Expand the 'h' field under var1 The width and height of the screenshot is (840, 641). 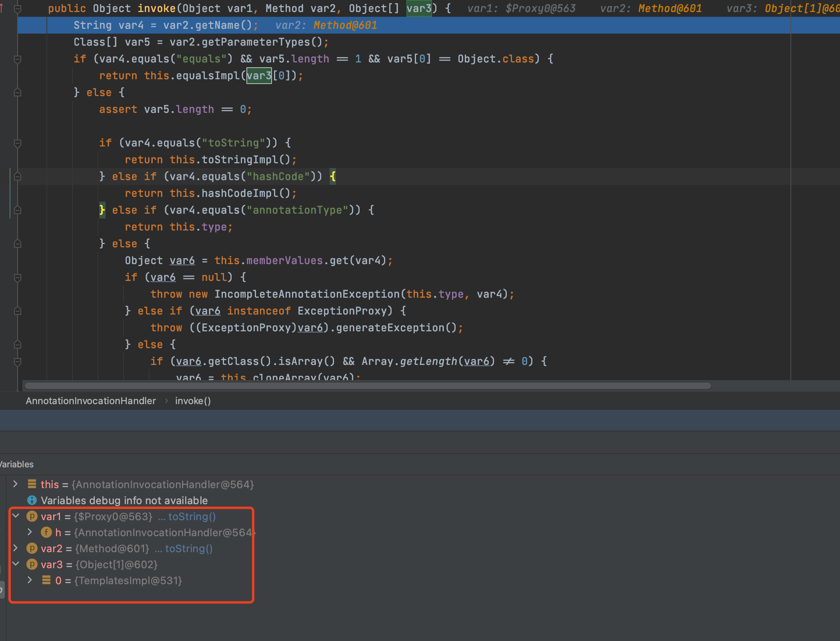tap(30, 532)
